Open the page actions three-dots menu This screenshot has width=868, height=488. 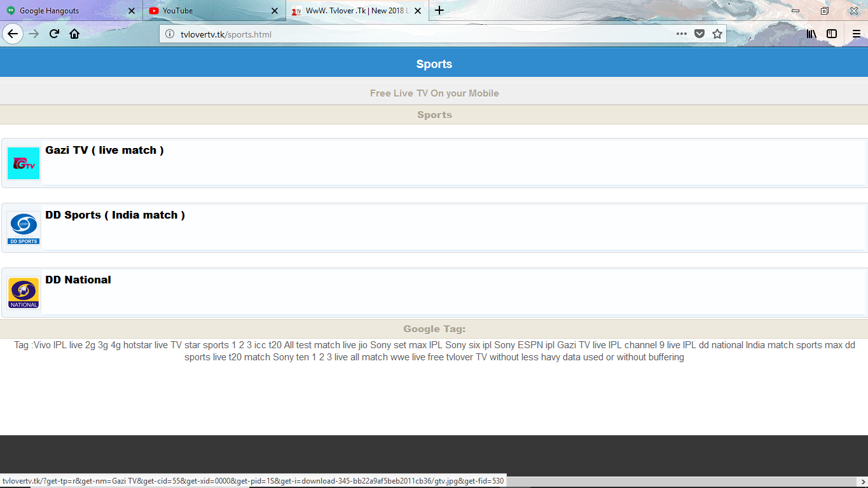tap(681, 34)
